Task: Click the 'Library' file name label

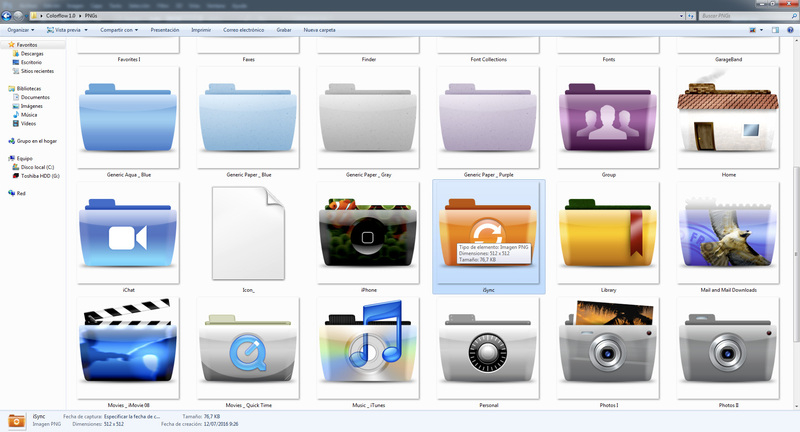Action: 608,290
